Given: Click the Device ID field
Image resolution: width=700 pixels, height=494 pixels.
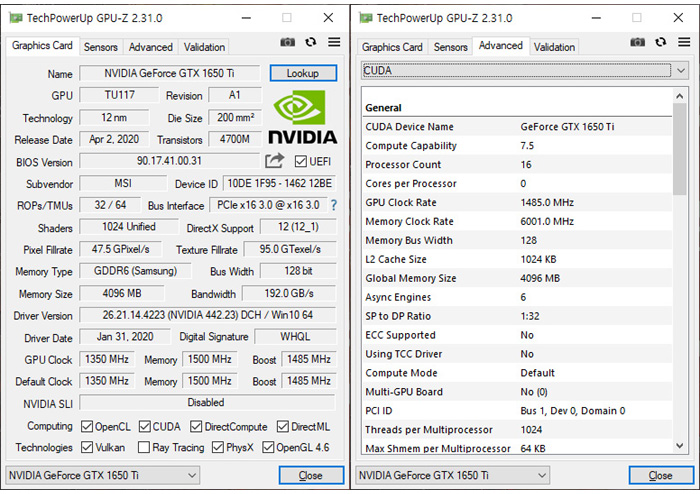Looking at the screenshot, I should coord(279,183).
